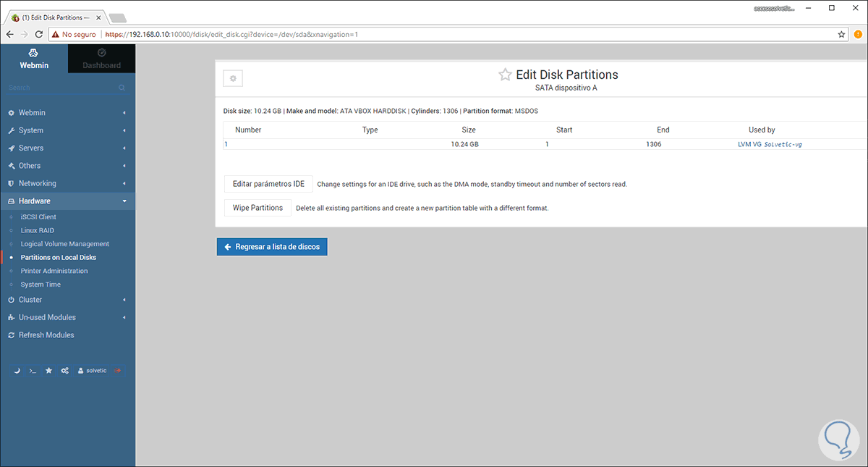
Task: Reload the page in the browser
Action: click(38, 34)
